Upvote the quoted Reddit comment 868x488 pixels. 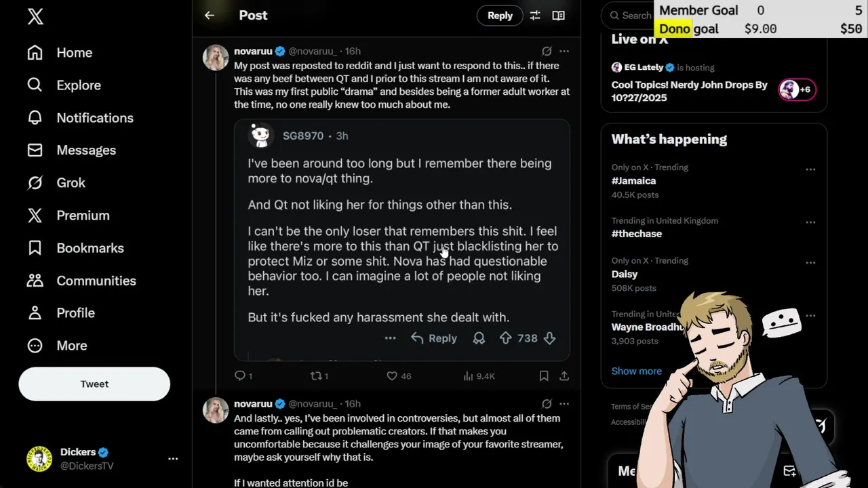click(x=506, y=338)
